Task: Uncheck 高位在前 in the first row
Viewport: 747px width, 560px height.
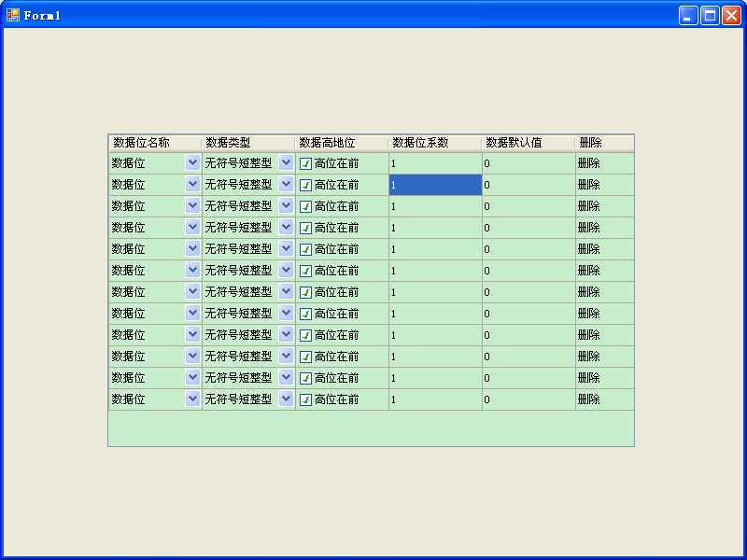Action: pyautogui.click(x=305, y=162)
